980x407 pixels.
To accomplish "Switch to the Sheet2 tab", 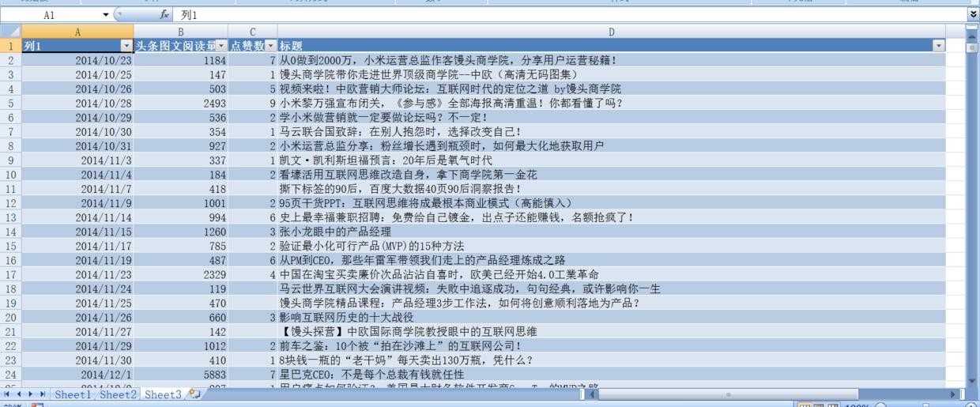I will coord(118,394).
